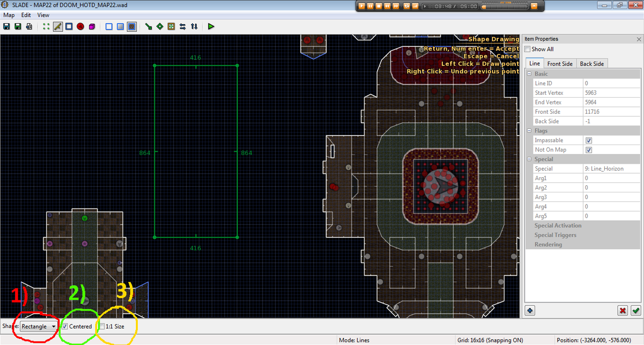Image resolution: width=644 pixels, height=345 pixels.
Task: Switch to the Front Side tab
Action: pyautogui.click(x=560, y=64)
